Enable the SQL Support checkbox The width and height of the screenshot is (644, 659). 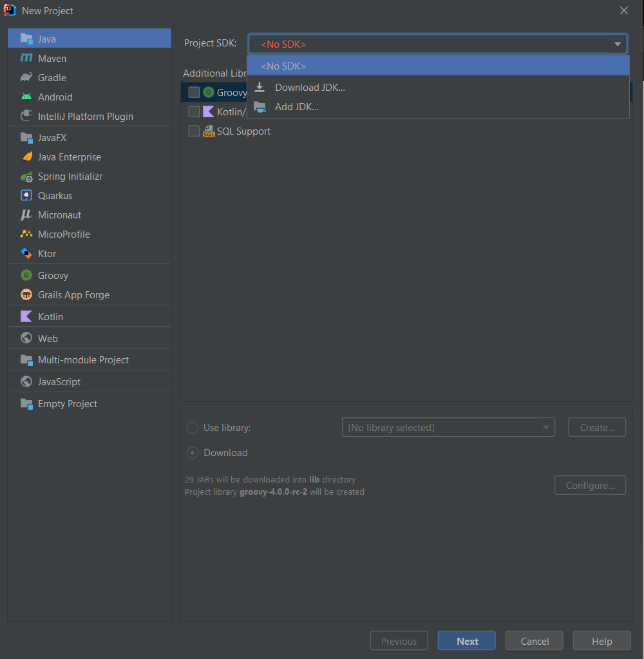tap(194, 131)
